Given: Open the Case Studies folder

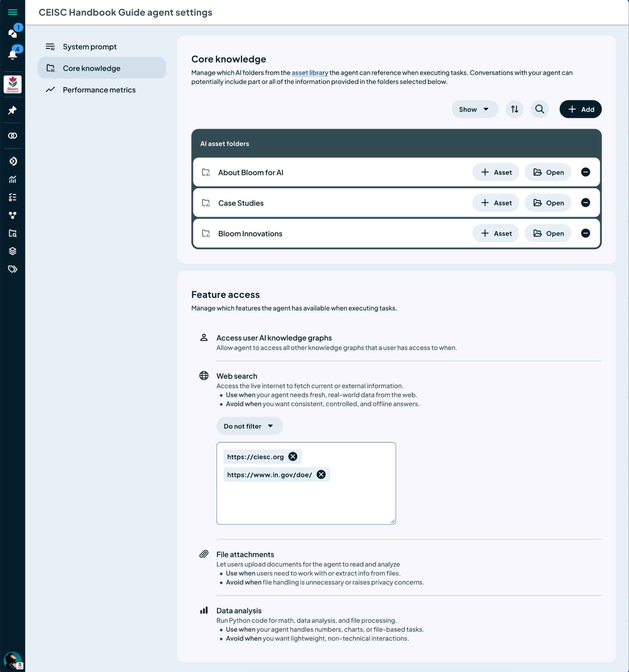Looking at the screenshot, I should tap(548, 203).
